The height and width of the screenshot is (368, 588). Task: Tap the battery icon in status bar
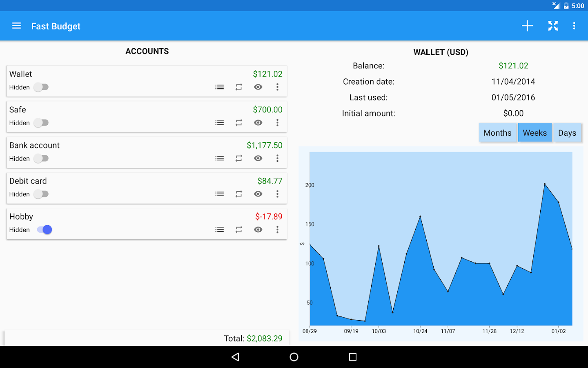[x=566, y=6]
